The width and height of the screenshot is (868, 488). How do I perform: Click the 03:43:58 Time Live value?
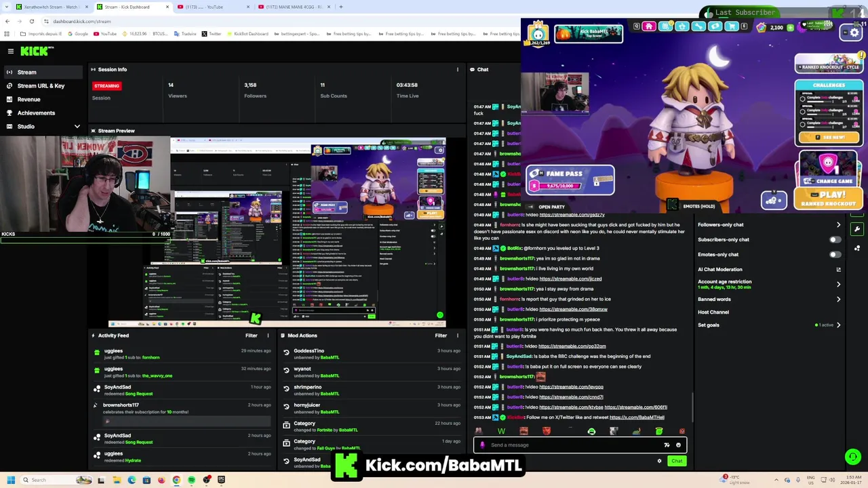point(407,85)
